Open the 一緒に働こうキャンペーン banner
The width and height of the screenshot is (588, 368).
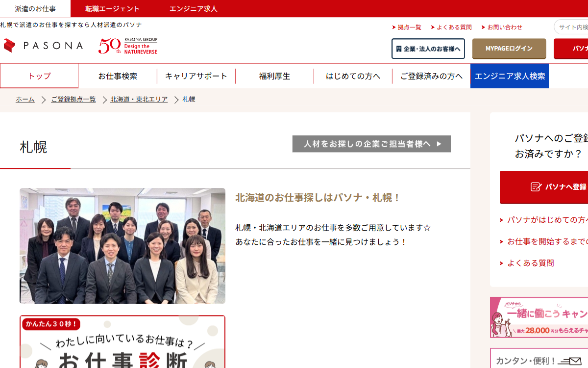click(x=539, y=317)
